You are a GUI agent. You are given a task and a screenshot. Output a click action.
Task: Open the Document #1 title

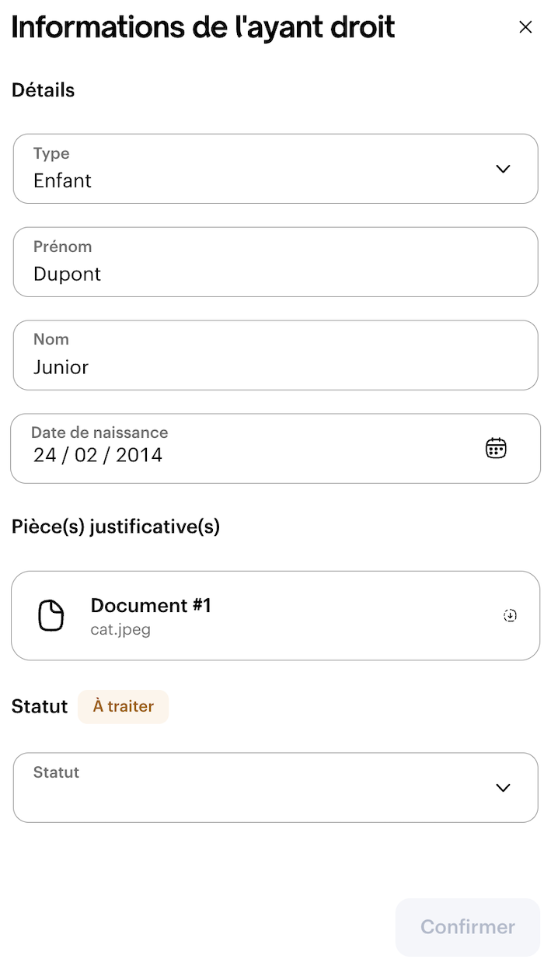click(x=151, y=606)
